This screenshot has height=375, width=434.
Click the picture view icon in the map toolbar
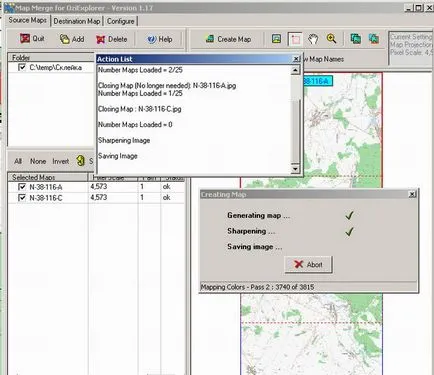[276, 39]
